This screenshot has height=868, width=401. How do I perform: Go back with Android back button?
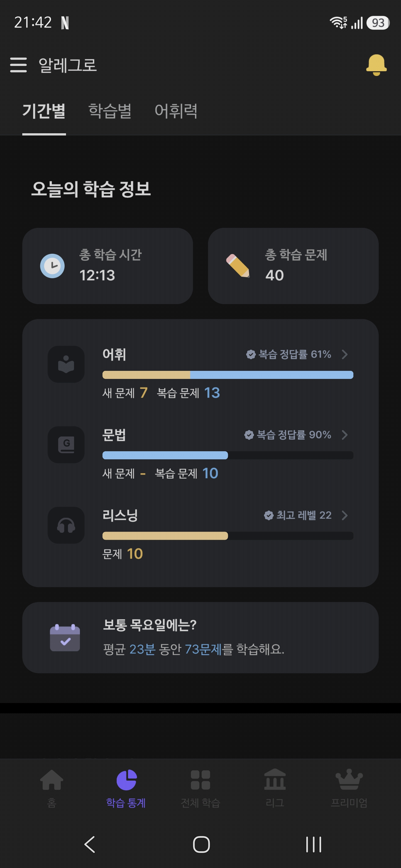pyautogui.click(x=90, y=844)
